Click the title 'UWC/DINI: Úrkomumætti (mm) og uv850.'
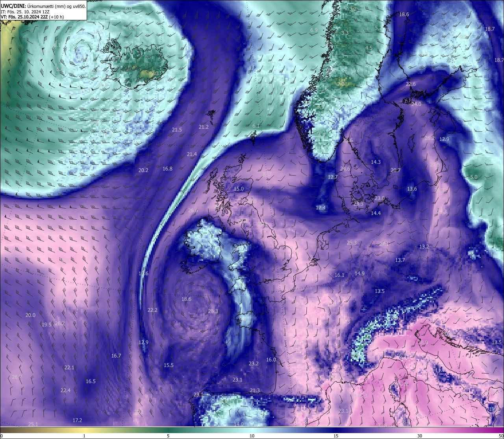Viewport: 504px width, 439px height. coord(43,6)
